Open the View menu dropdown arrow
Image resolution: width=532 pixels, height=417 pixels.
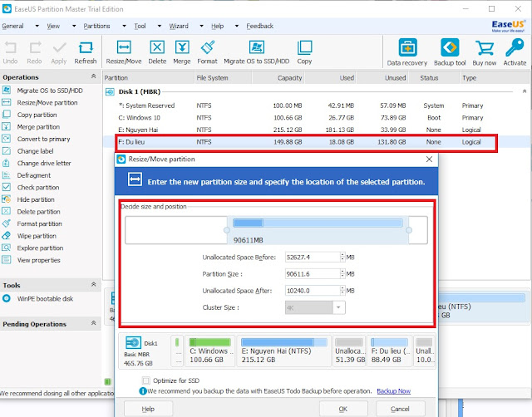pyautogui.click(x=74, y=26)
